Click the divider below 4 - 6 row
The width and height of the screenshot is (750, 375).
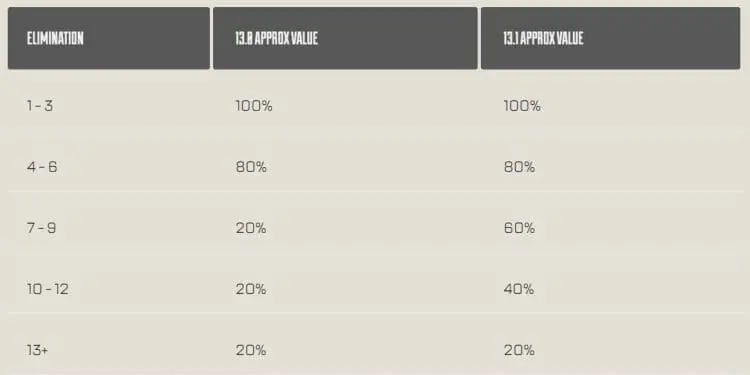tap(375, 190)
